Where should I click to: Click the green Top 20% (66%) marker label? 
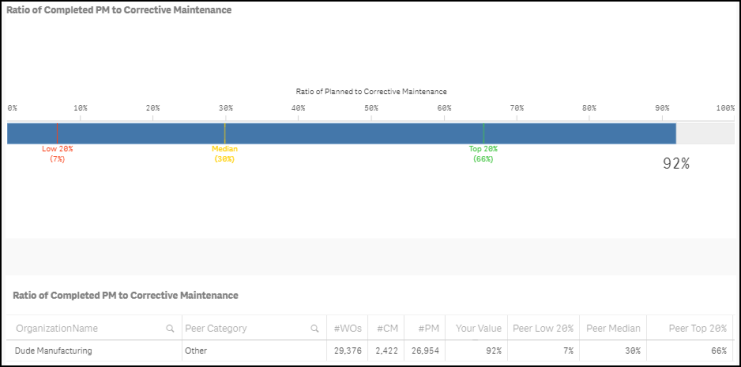pos(483,154)
